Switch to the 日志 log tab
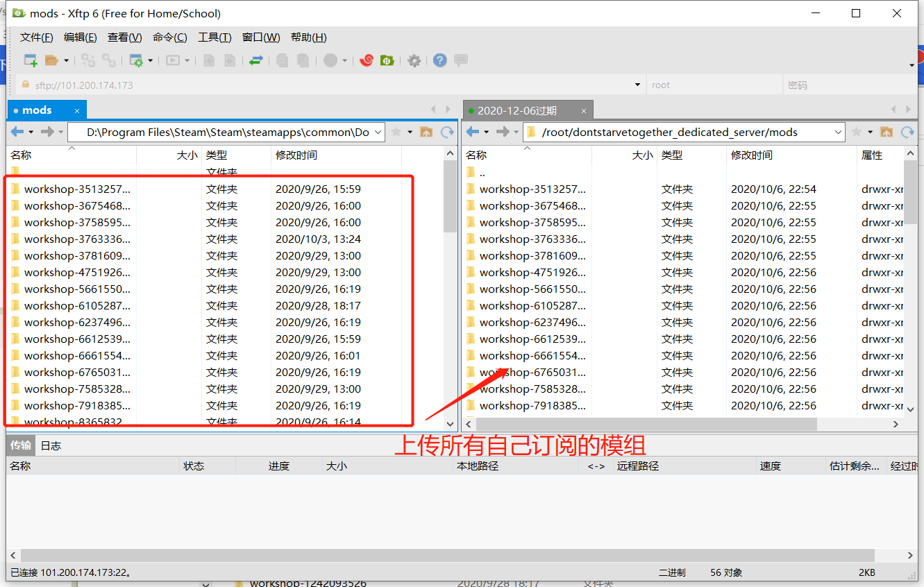The width and height of the screenshot is (924, 587). [x=51, y=445]
